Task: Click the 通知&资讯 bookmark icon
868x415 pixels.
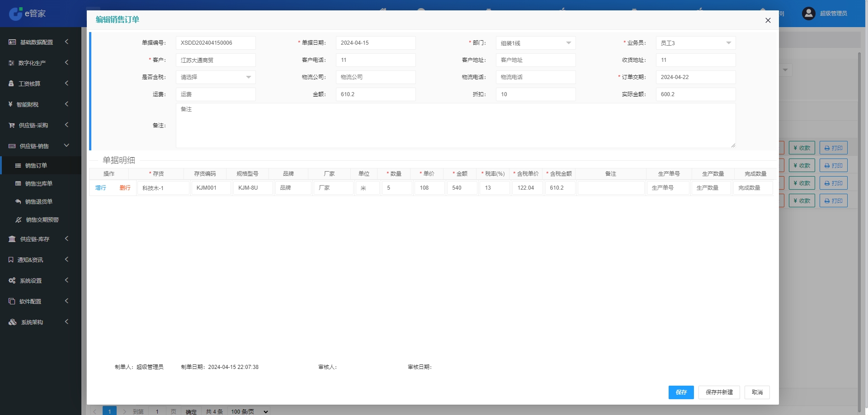Action: [11, 260]
